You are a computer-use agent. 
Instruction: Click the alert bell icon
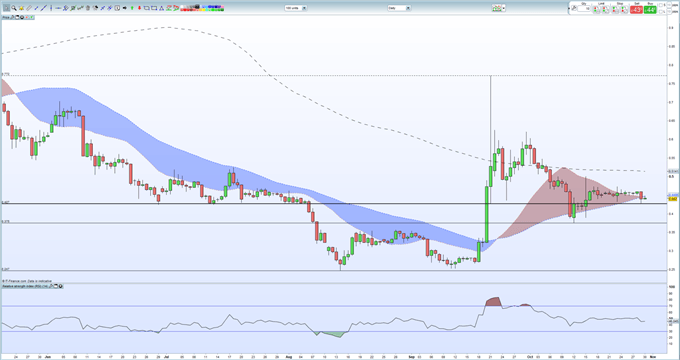21,8
